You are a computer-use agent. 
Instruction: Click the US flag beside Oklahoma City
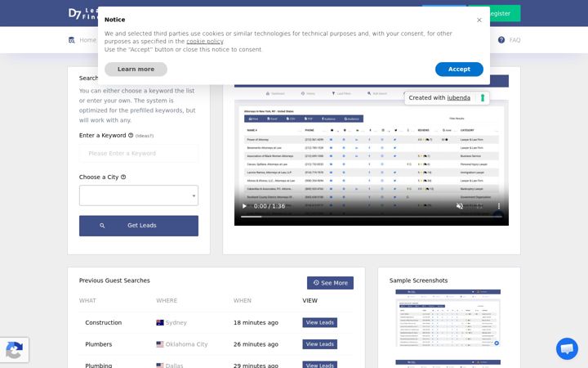click(160, 344)
